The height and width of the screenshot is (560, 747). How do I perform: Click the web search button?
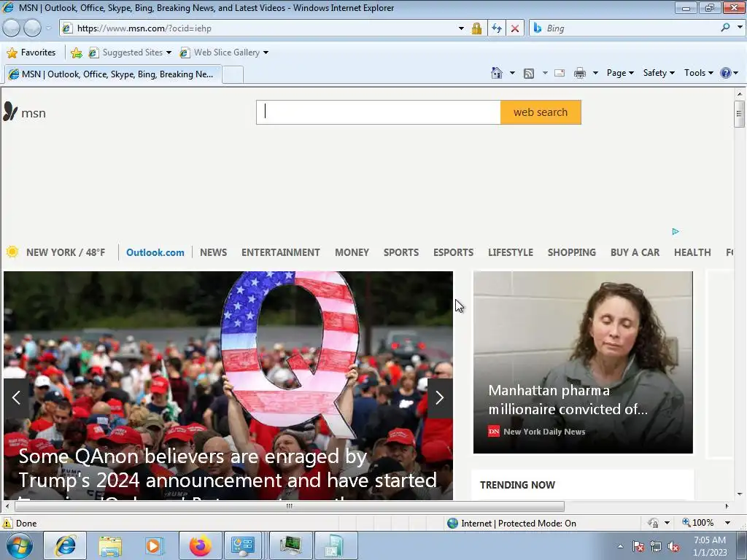tap(541, 112)
